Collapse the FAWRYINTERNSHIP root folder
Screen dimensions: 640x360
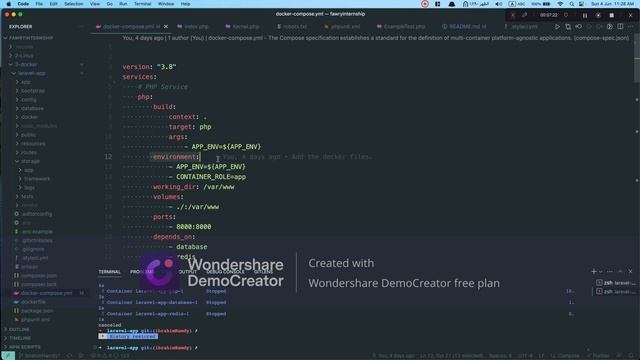pyautogui.click(x=31, y=38)
